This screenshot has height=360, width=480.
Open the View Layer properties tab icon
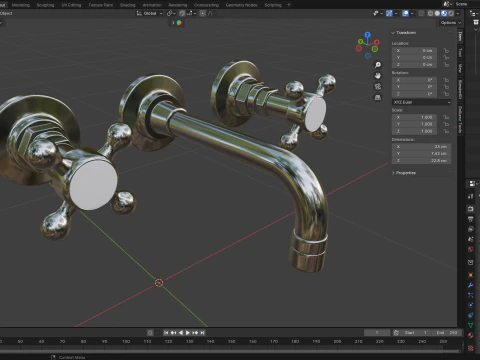[x=471, y=229]
